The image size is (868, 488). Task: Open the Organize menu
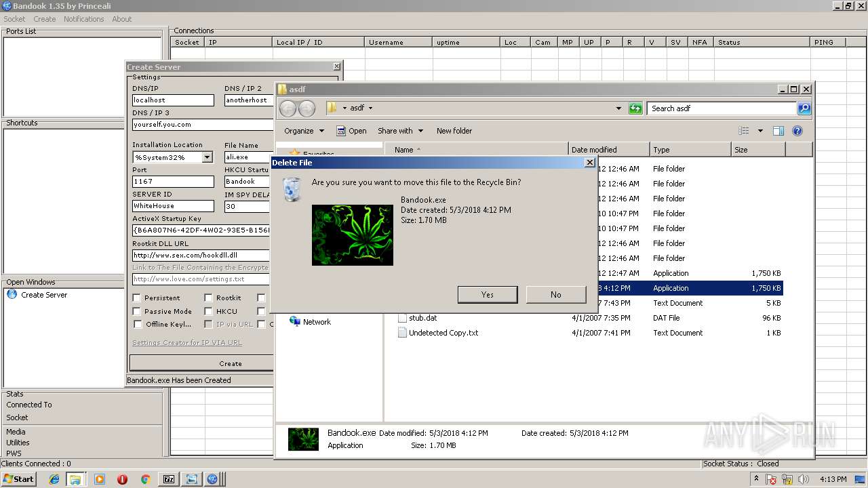point(304,131)
